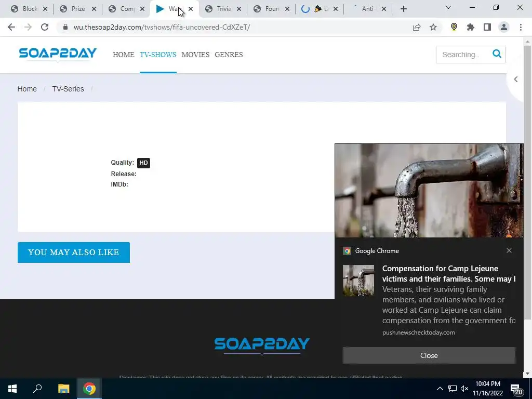Open Chrome's three-dot menu
This screenshot has width=532, height=399.
click(521, 27)
